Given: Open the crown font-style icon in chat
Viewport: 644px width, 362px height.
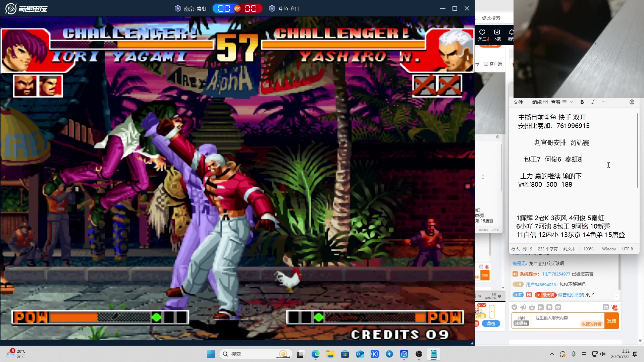Looking at the screenshot, I should [x=532, y=307].
